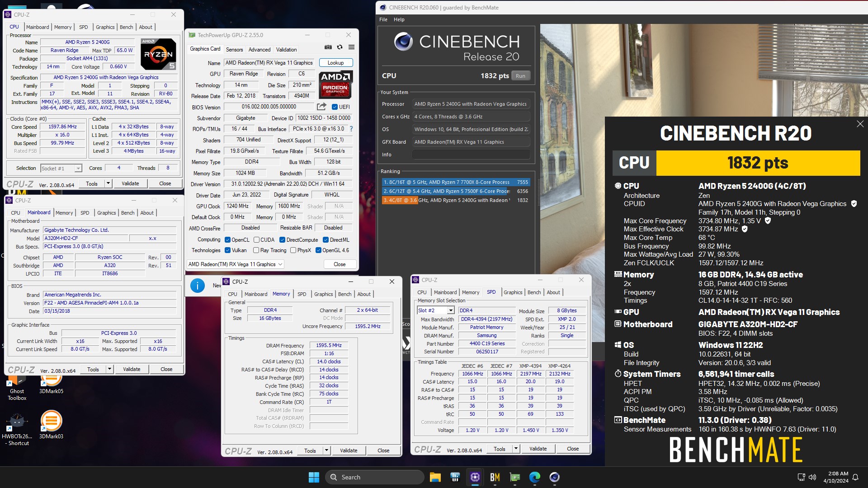Toggle the OpenCL checkbox
The width and height of the screenshot is (868, 488).
tap(228, 240)
